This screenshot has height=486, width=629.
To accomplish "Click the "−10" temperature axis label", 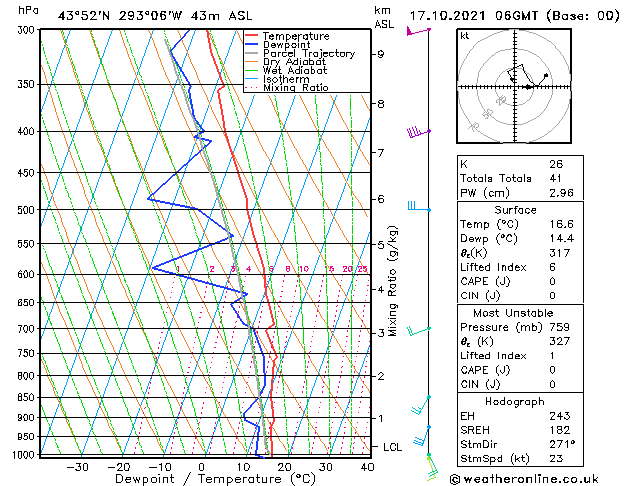I will 160,467.
